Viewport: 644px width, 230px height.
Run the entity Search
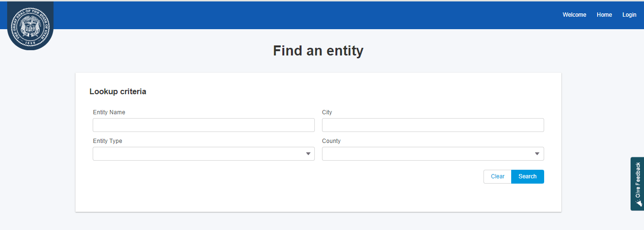pos(527,176)
